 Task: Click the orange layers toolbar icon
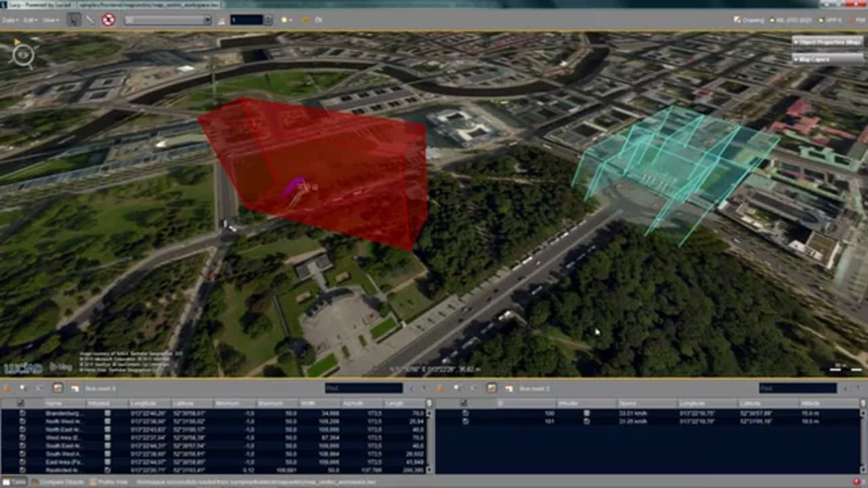coord(305,20)
